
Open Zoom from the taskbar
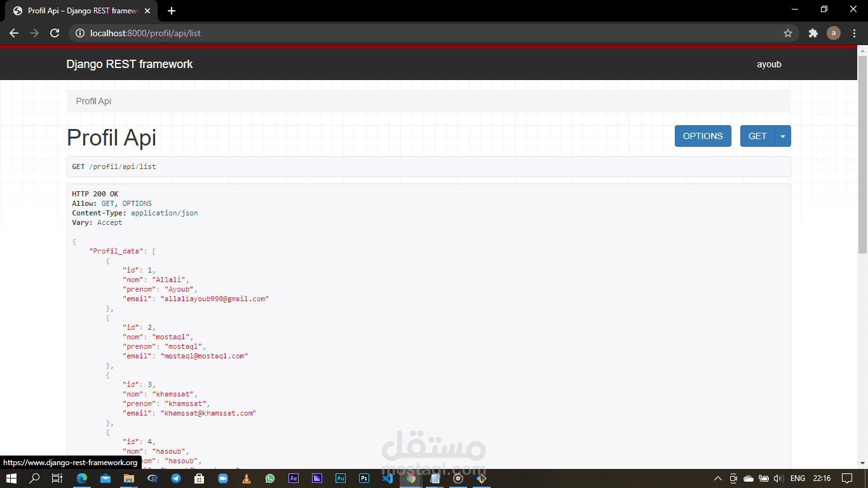click(223, 478)
